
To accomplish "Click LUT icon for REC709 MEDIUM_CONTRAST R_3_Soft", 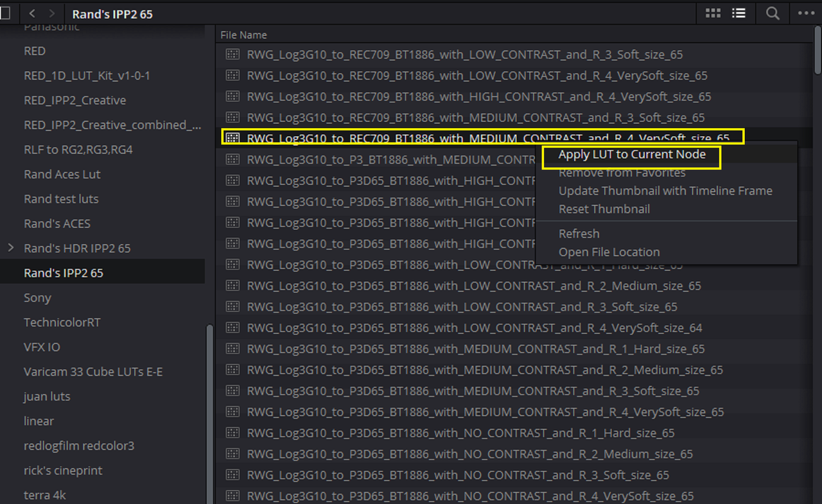I will click(x=232, y=117).
